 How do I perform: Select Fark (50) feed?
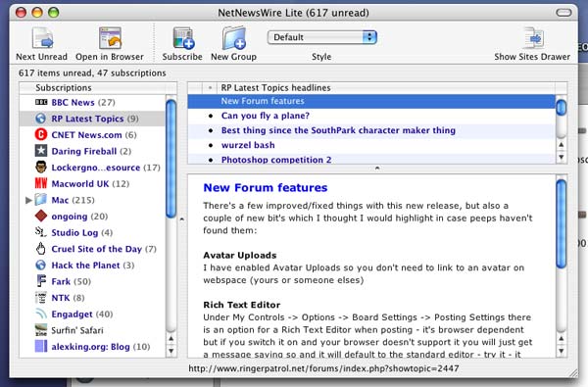tap(92, 281)
